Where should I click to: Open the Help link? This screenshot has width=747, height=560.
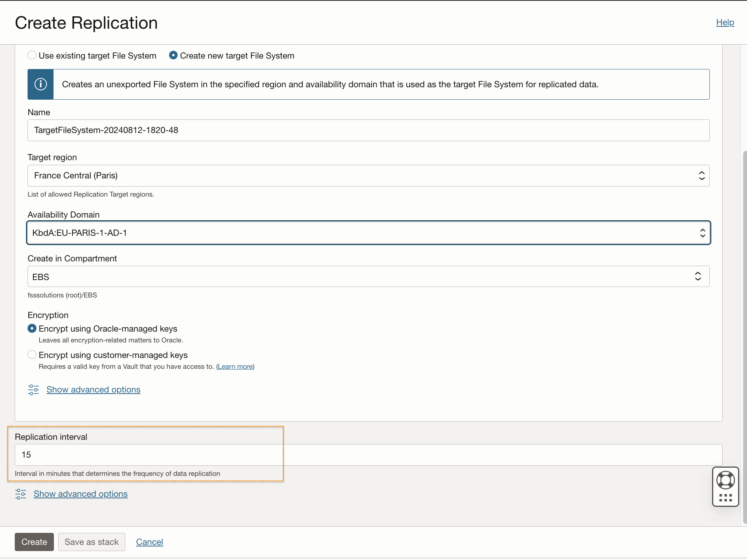(725, 22)
